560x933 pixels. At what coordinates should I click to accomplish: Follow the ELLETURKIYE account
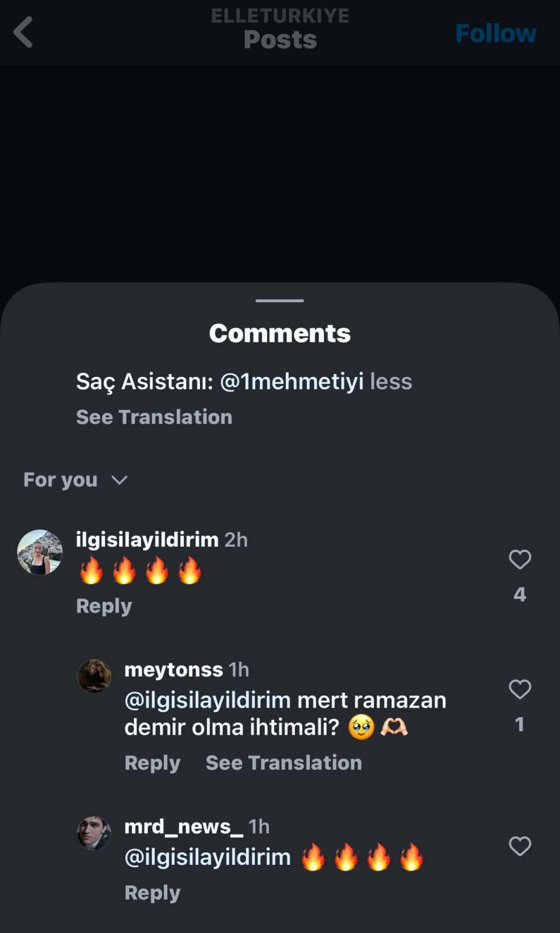point(495,33)
